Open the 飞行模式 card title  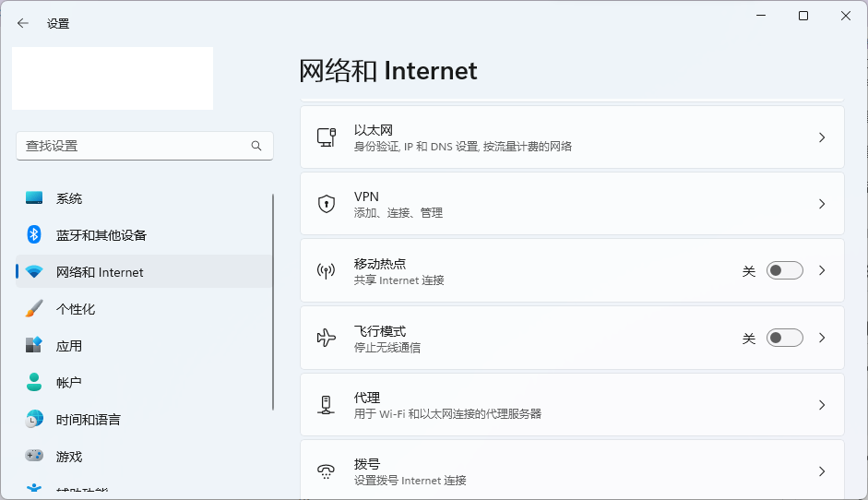(x=380, y=331)
